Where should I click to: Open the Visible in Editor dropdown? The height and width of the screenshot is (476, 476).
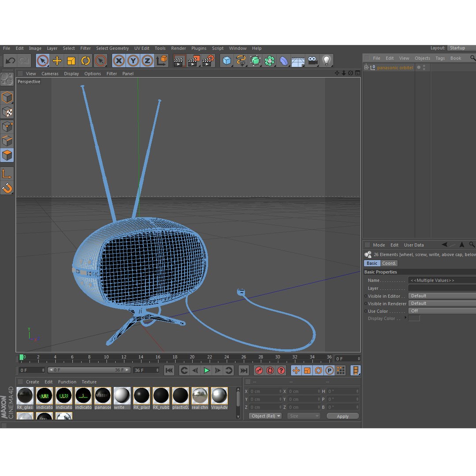click(442, 296)
